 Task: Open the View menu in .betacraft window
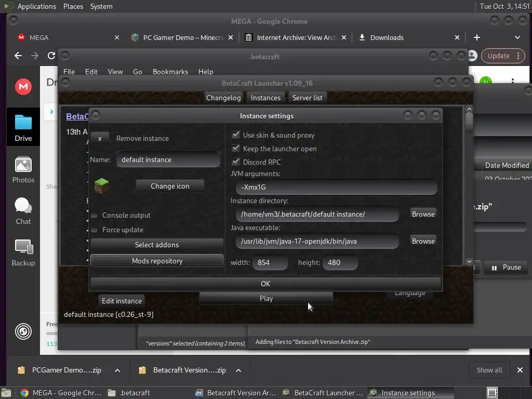(115, 72)
